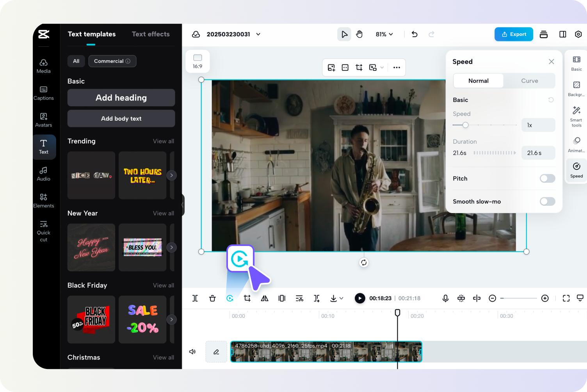587x392 pixels.
Task: Click the timeline zoom slider
Action: (x=518, y=298)
